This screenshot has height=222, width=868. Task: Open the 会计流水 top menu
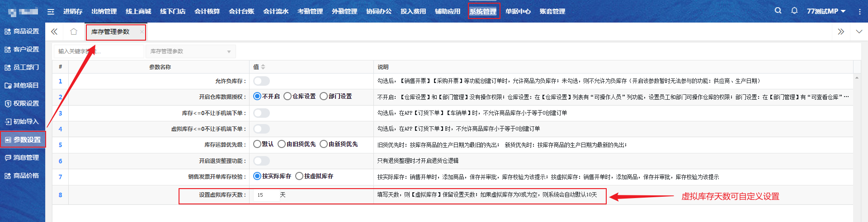coord(276,11)
